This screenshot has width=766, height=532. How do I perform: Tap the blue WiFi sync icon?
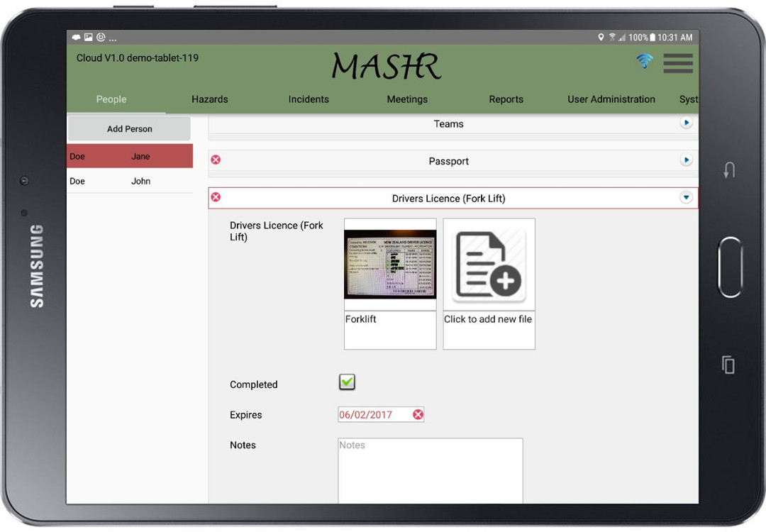coord(644,62)
